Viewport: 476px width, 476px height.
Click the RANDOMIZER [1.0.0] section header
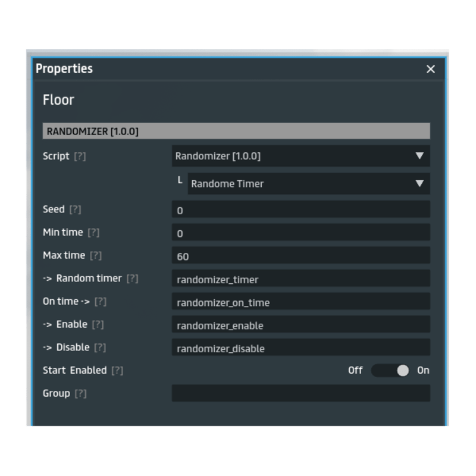[x=236, y=131]
